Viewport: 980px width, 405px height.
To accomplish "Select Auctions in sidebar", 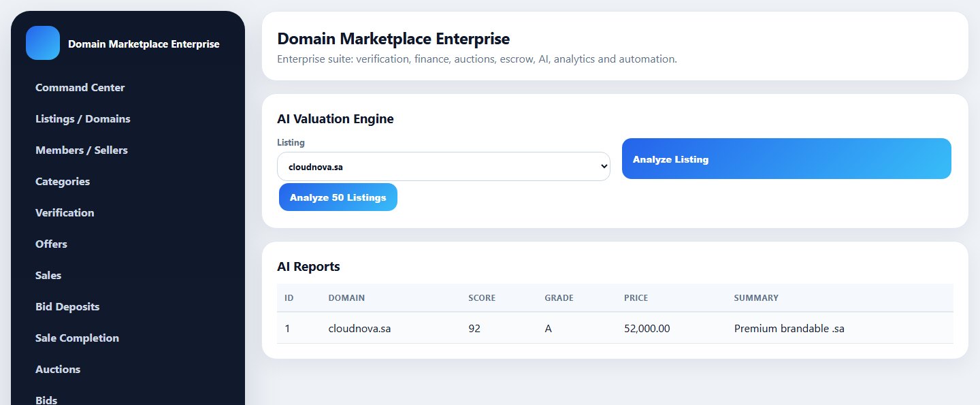I will [x=58, y=370].
